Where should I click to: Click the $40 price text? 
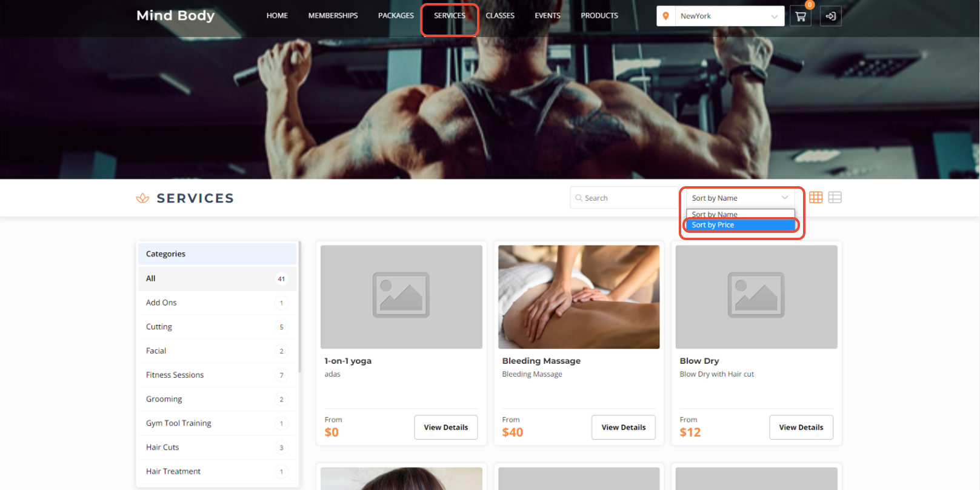[x=512, y=432]
